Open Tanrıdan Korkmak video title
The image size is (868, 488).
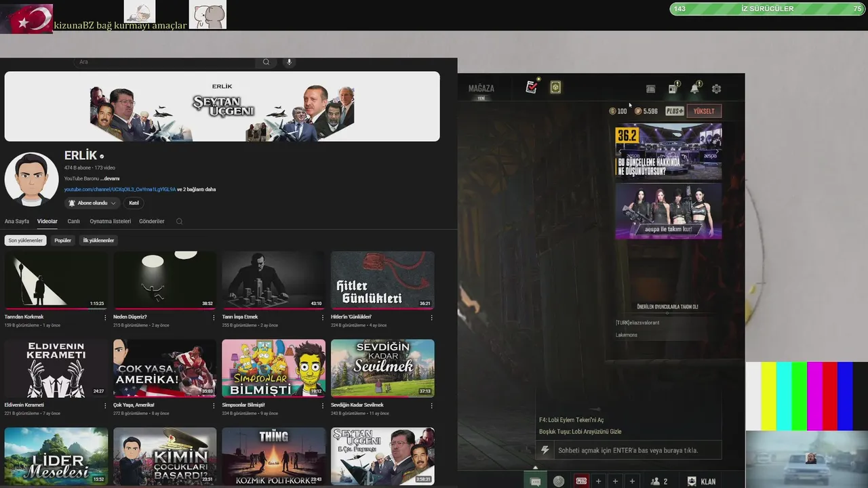24,317
